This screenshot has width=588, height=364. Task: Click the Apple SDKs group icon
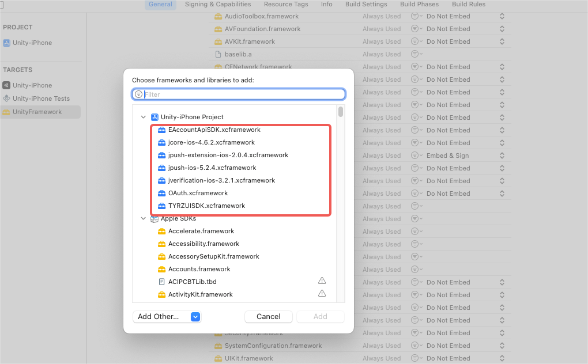(x=154, y=219)
